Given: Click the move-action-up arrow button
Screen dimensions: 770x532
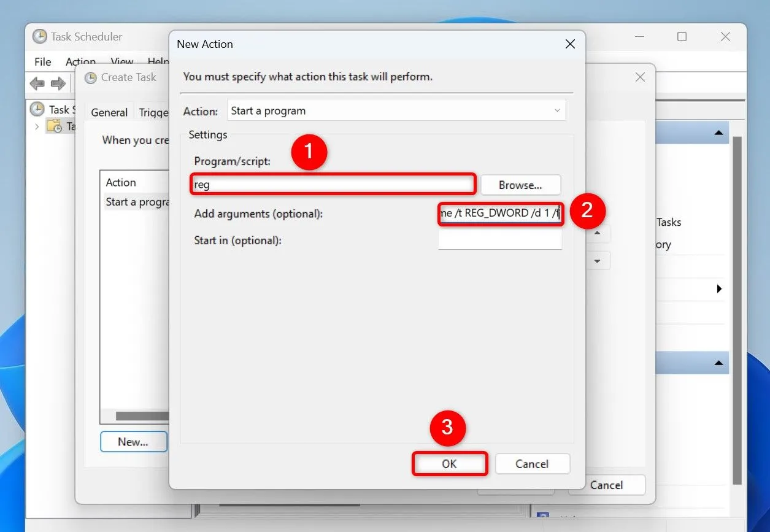Looking at the screenshot, I should [598, 233].
